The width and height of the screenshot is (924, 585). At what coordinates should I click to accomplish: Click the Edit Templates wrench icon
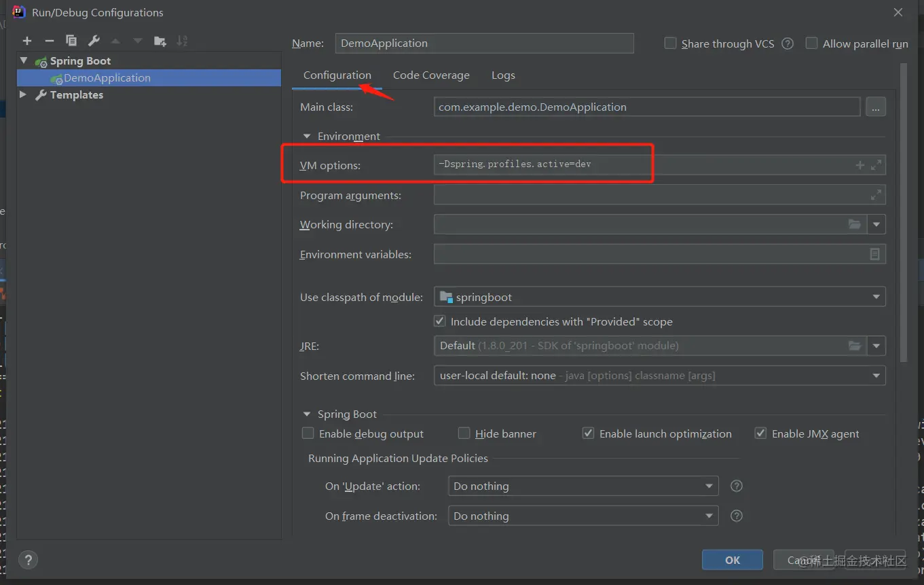point(94,41)
